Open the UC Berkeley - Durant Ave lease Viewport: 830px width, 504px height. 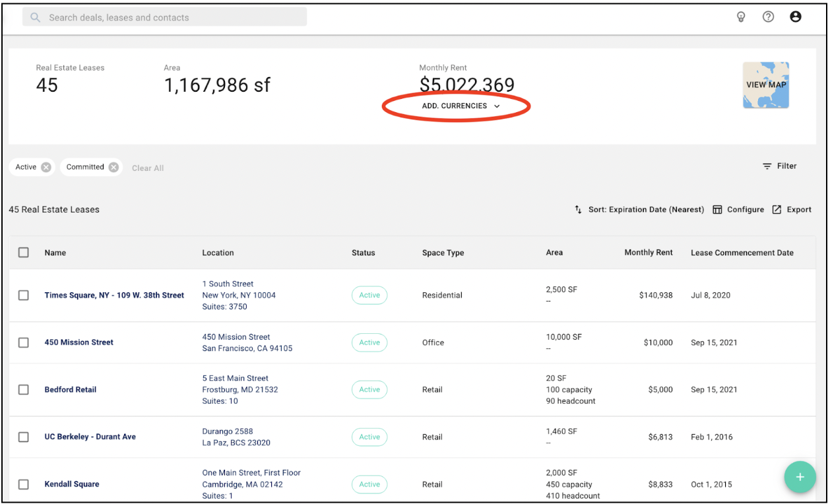[x=90, y=437]
